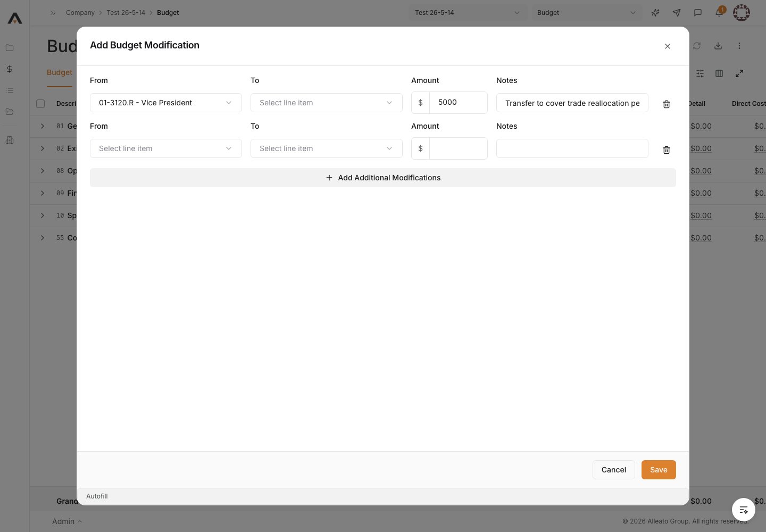Screen dimensions: 766x532
Task: Expand the 02 budget row
Action: tap(43, 148)
